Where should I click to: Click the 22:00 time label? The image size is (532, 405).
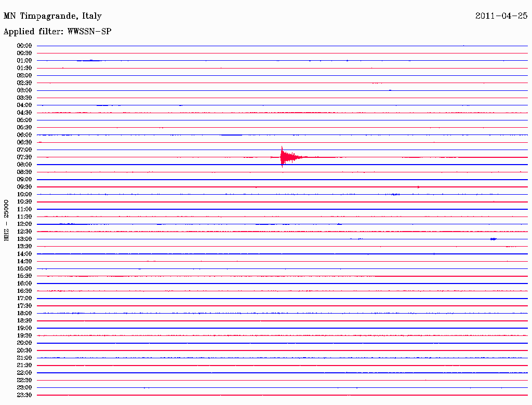[x=24, y=373]
